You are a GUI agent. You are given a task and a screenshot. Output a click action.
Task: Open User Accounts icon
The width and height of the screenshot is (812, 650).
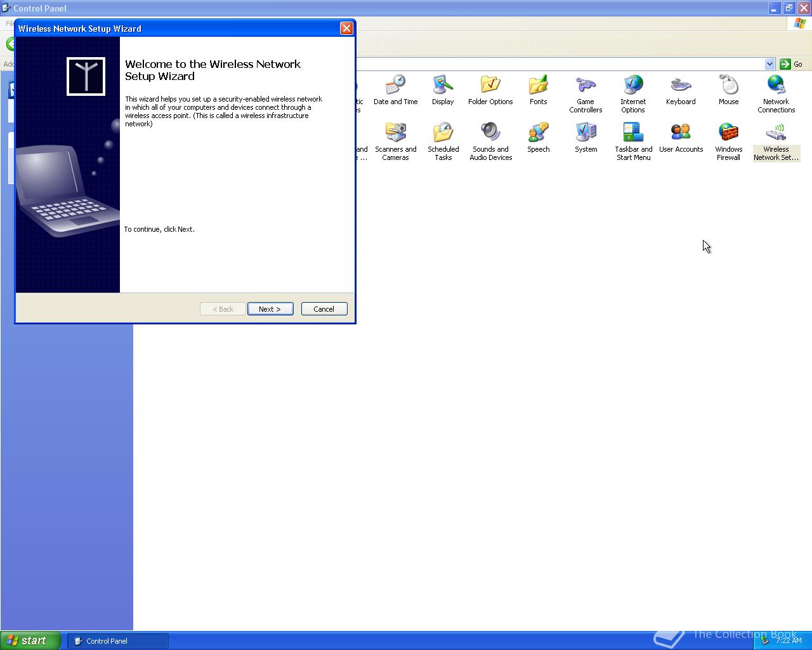681,137
